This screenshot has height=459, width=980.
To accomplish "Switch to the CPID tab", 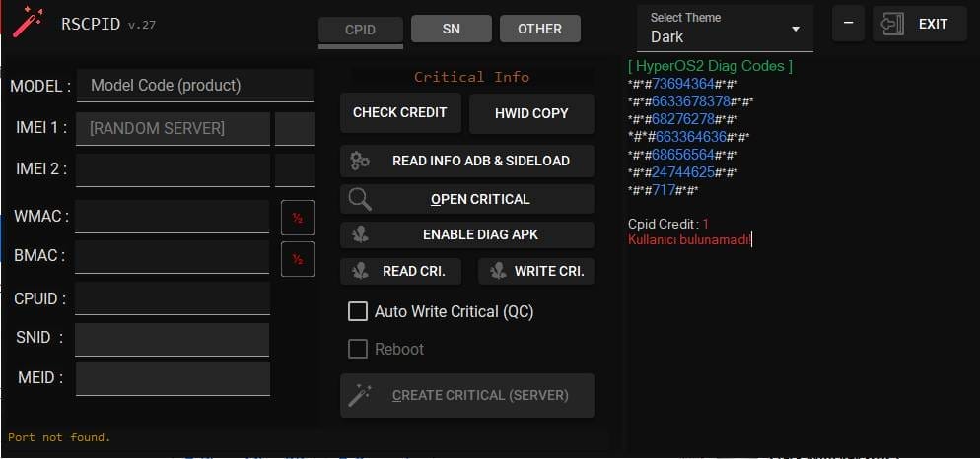I will point(360,30).
